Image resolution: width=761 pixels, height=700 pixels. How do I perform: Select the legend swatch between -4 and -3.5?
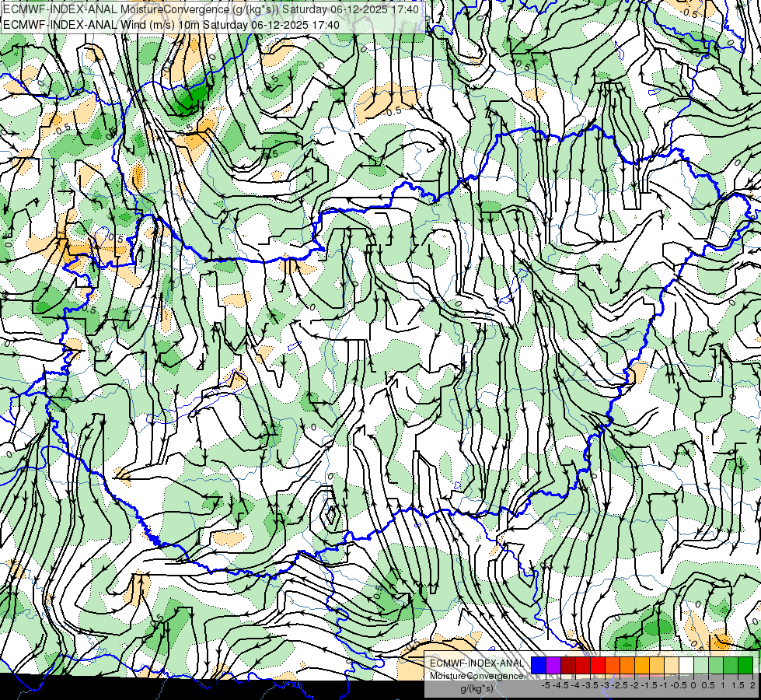click(583, 665)
